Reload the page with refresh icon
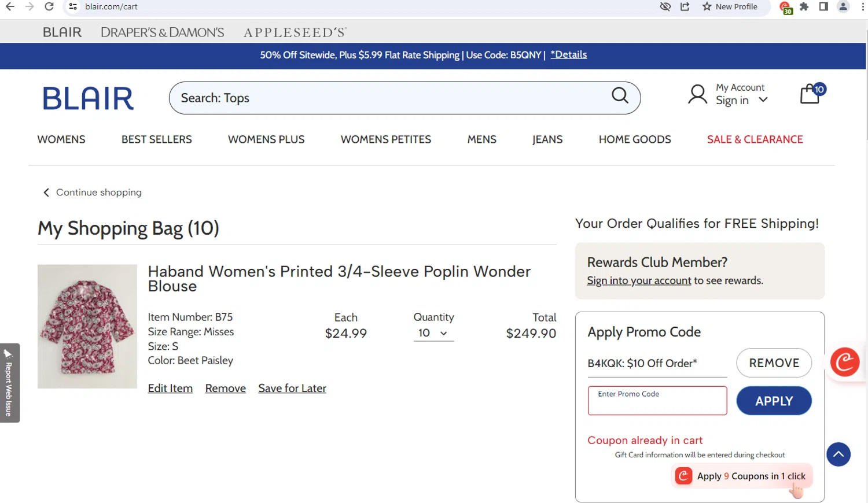 (49, 6)
